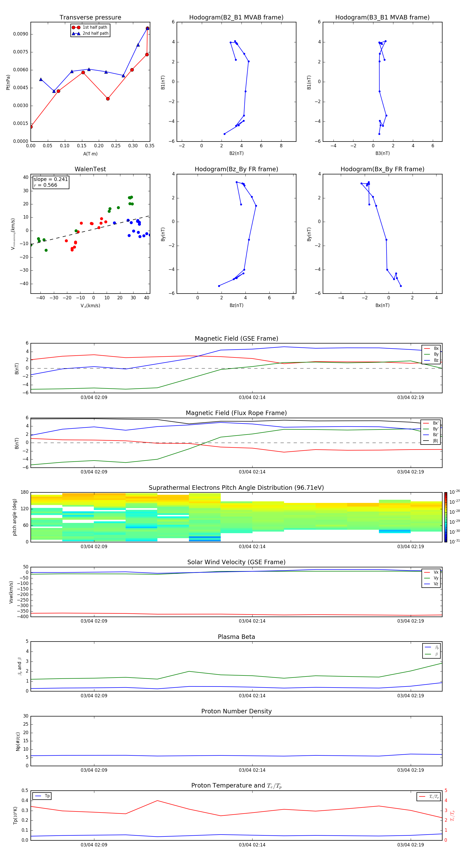
Task: Select 'Vz' in velocity legend
Action: 431,584
